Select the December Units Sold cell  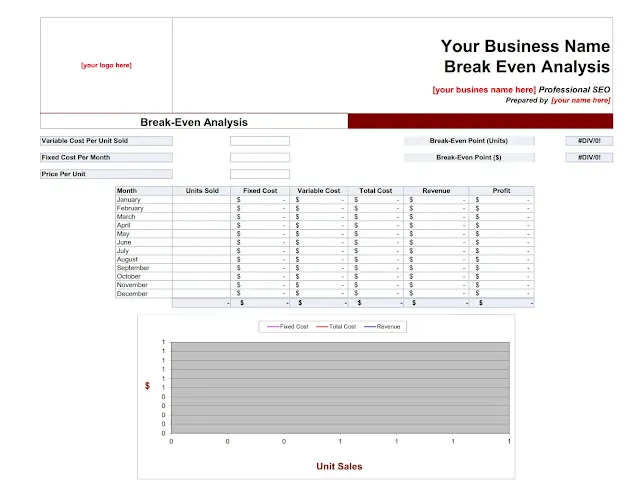202,294
